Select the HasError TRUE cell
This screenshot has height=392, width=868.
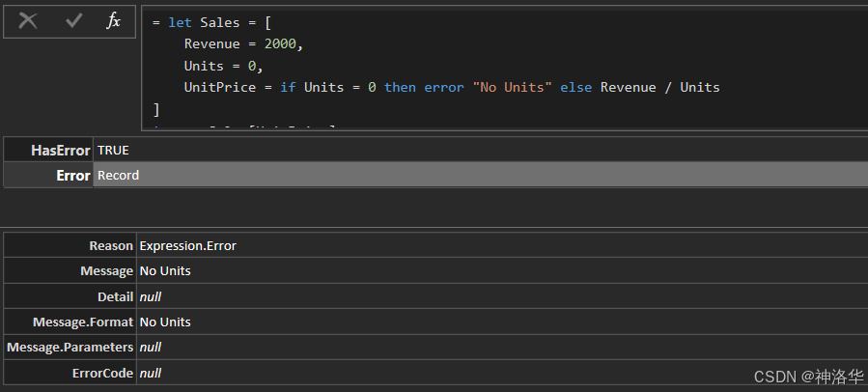[481, 150]
